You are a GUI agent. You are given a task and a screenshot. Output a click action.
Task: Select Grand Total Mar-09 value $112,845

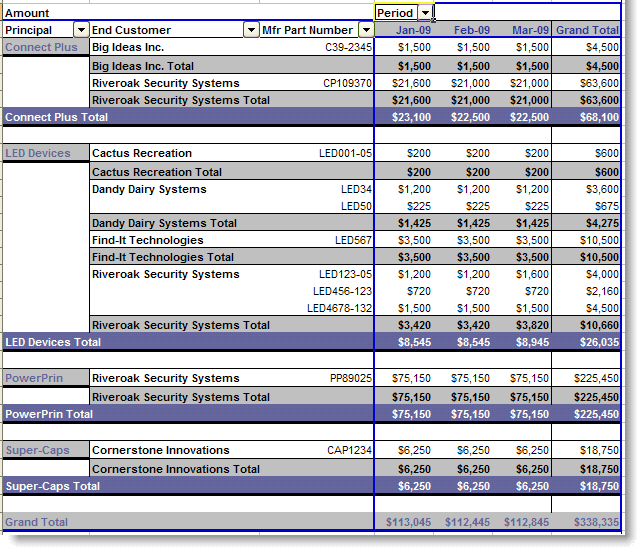(x=527, y=522)
